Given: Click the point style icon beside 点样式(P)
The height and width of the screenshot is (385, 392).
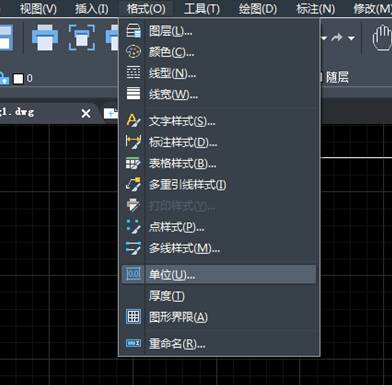Looking at the screenshot, I should click(133, 226).
